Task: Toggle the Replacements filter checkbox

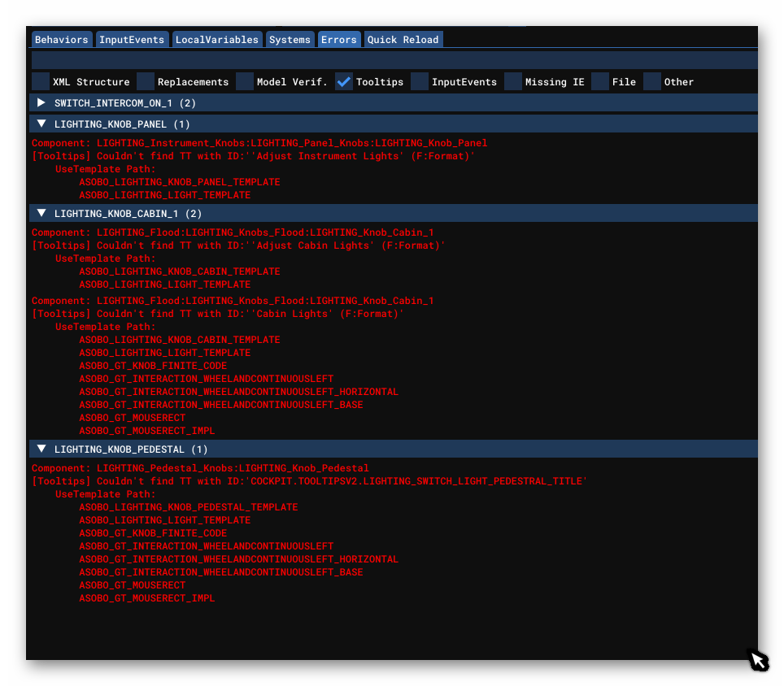Action: [x=146, y=81]
